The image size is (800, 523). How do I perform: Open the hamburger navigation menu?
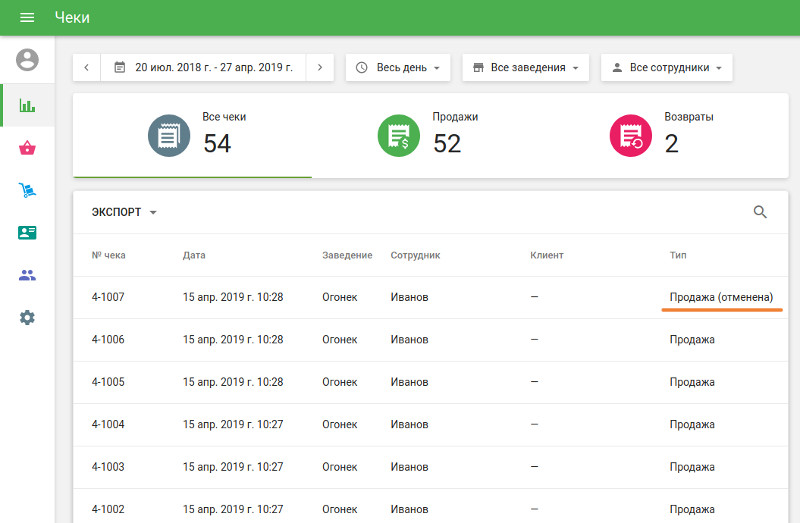click(x=27, y=18)
